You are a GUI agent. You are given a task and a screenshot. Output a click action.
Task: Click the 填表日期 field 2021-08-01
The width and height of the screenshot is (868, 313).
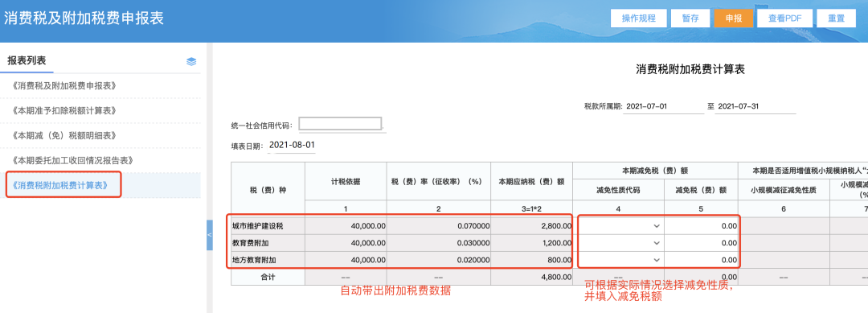pos(292,145)
